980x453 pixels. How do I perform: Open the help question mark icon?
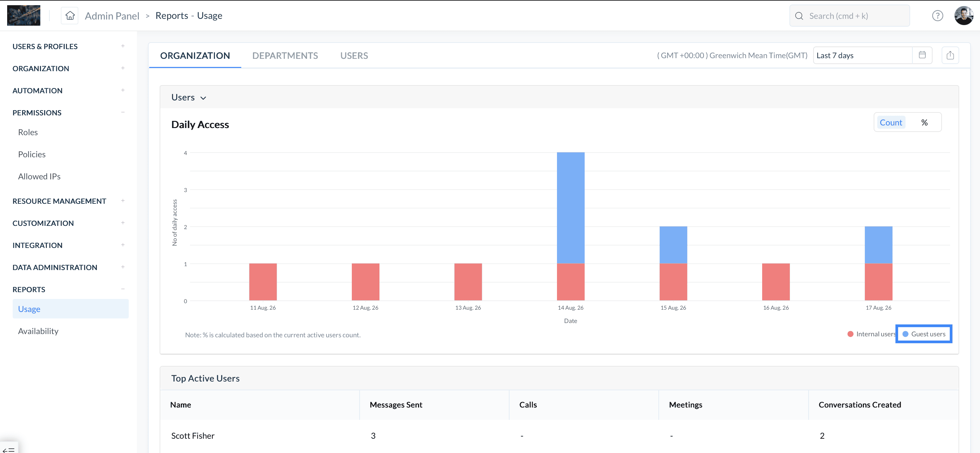[937, 16]
